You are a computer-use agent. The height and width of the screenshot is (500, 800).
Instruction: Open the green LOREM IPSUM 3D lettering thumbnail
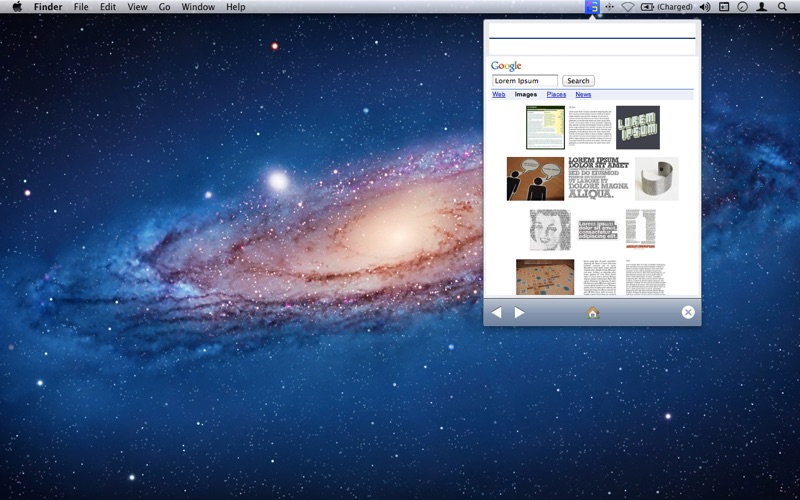638,128
